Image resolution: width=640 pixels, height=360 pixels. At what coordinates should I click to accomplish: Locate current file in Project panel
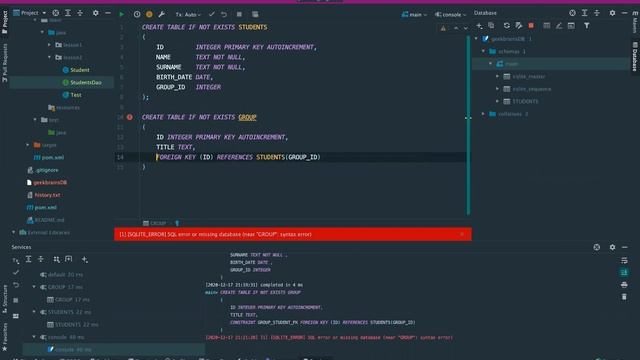click(x=56, y=13)
